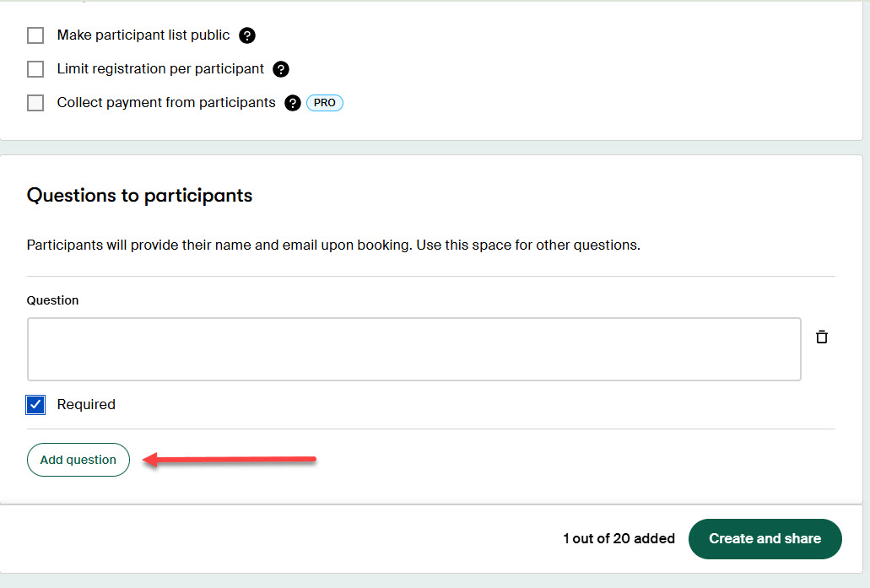Click the "1 out of 20 added" counter
The width and height of the screenshot is (870, 588).
(x=619, y=538)
